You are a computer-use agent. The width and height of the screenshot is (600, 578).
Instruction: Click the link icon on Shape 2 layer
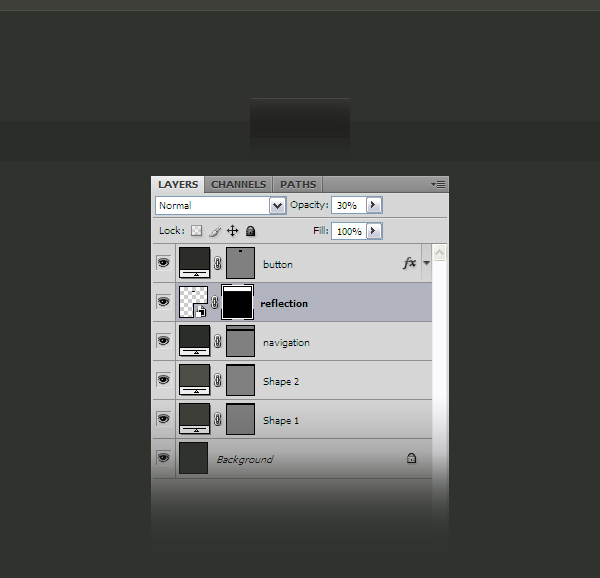pos(217,380)
